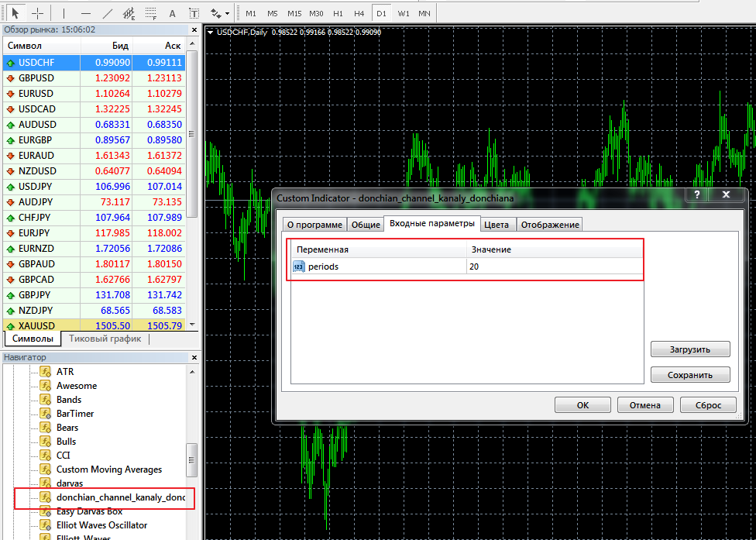Viewport: 756px width, 540px height.
Task: Select the cursor arrow tool
Action: [x=15, y=13]
